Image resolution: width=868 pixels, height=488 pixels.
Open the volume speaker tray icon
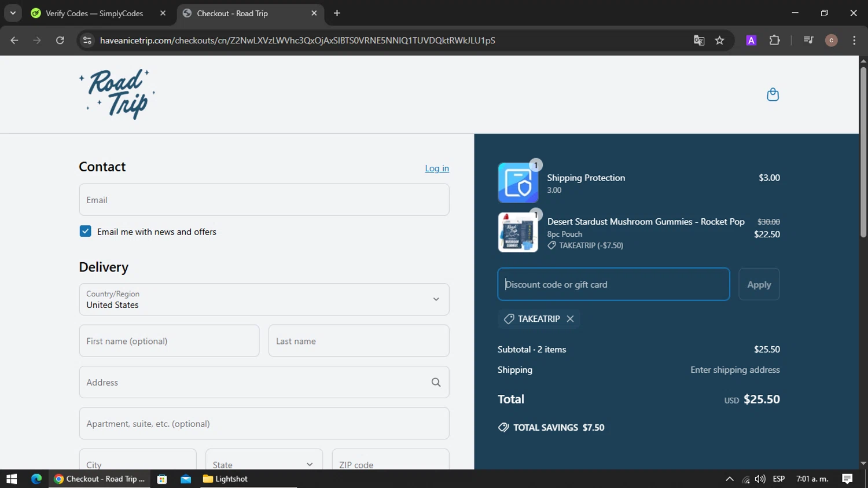click(x=760, y=479)
